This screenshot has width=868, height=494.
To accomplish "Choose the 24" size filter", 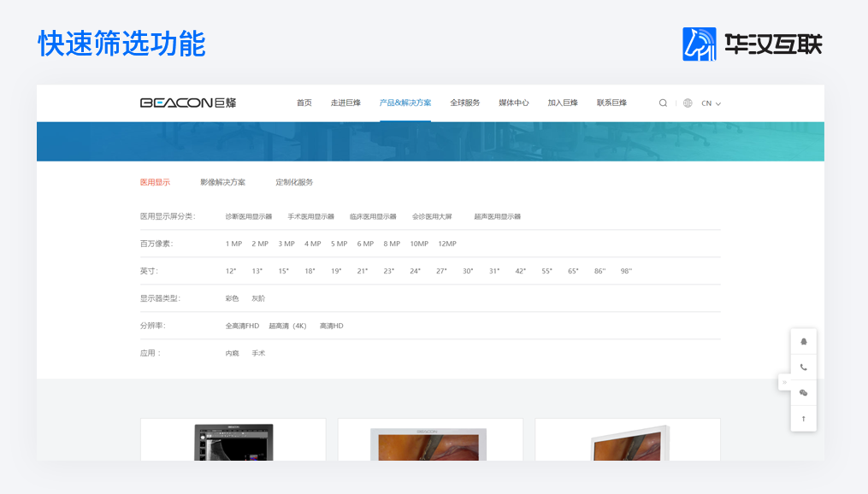I will [415, 271].
